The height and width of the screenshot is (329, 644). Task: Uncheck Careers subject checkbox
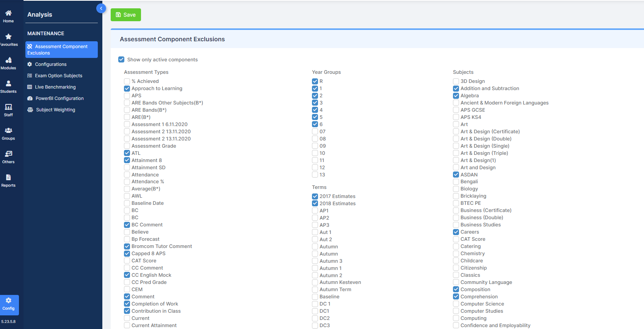coord(456,232)
